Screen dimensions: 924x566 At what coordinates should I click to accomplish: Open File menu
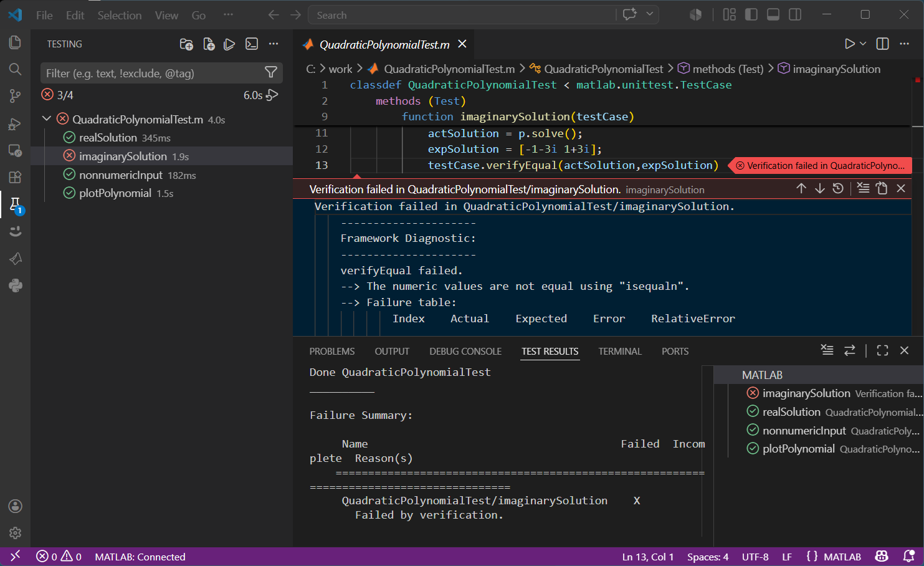[44, 15]
